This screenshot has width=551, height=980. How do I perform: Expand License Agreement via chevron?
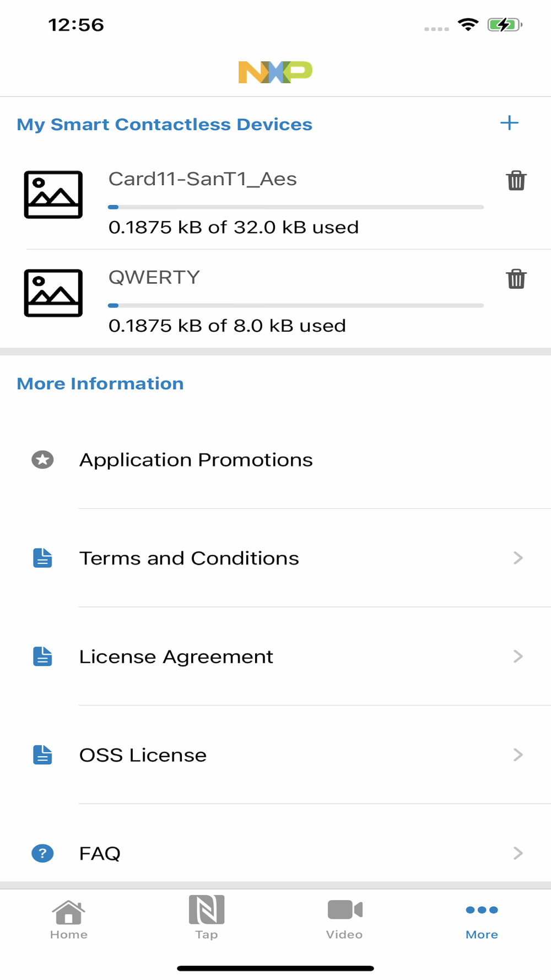pos(518,656)
